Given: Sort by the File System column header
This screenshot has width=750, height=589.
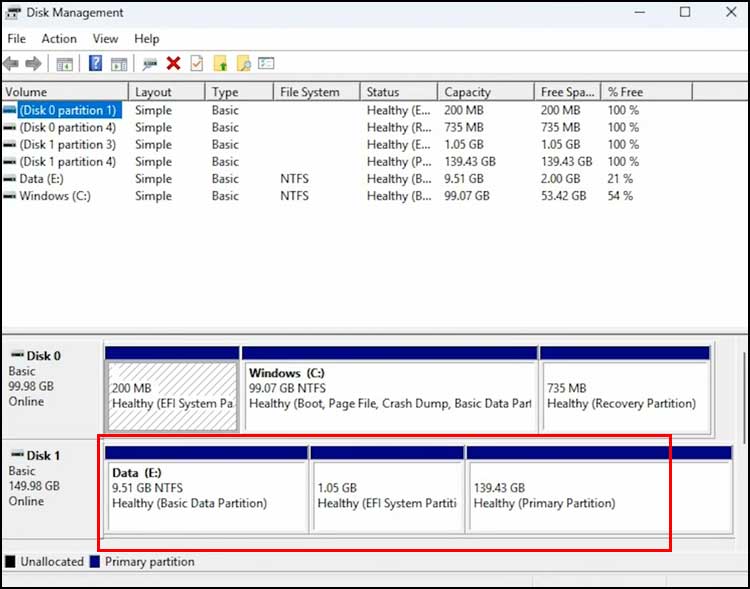Looking at the screenshot, I should coord(317,92).
